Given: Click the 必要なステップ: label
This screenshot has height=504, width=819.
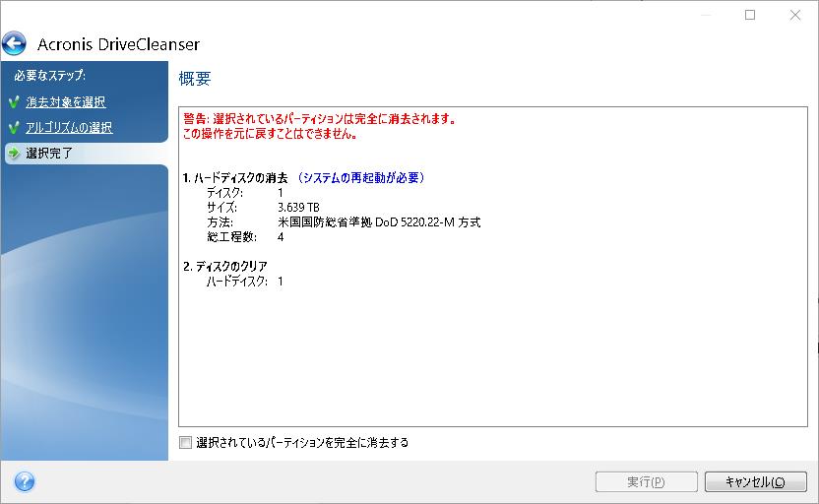Looking at the screenshot, I should [x=49, y=75].
